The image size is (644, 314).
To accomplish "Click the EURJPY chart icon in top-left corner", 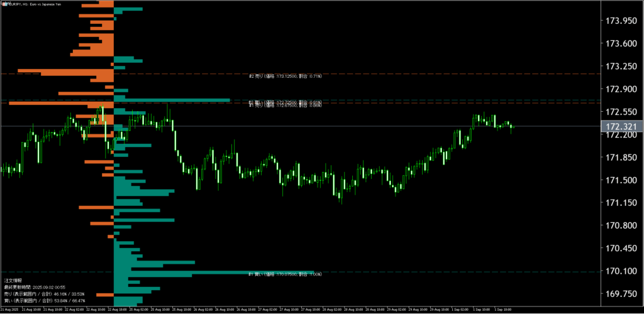I will click(x=3, y=3).
